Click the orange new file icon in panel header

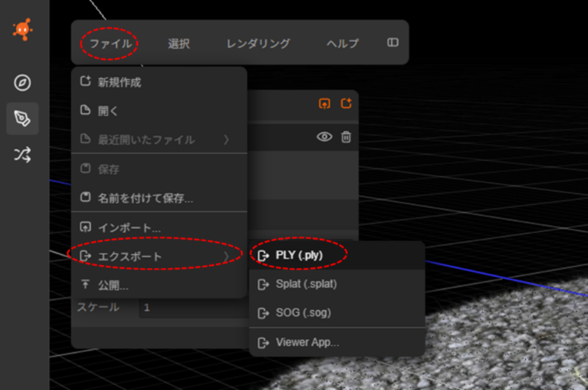[346, 104]
